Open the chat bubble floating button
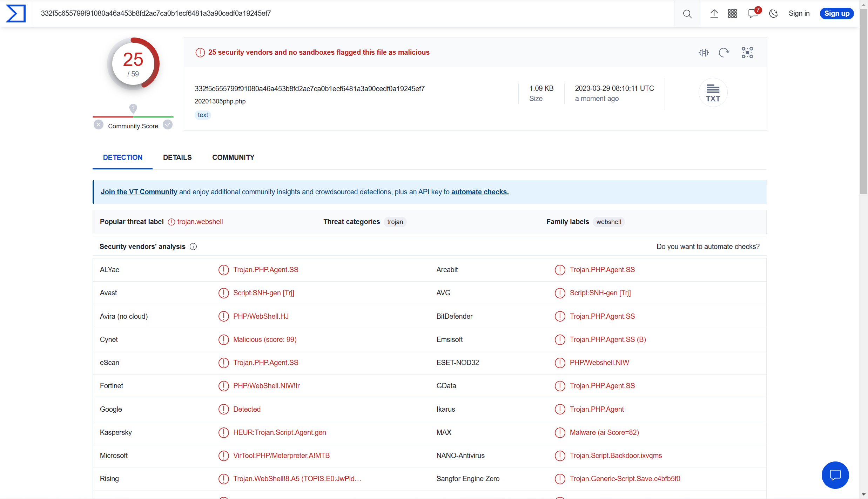The height and width of the screenshot is (499, 868). click(835, 475)
